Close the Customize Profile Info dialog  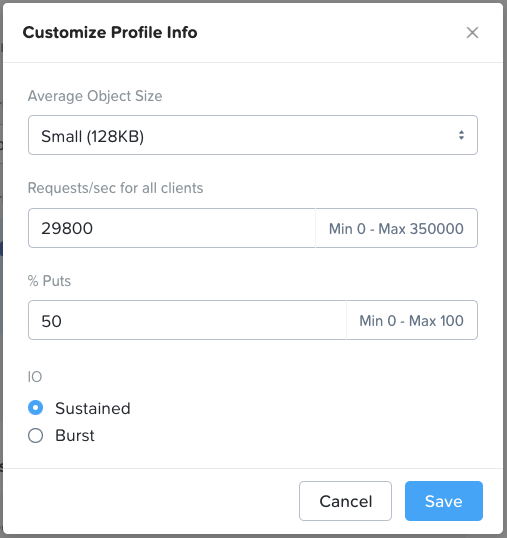472,33
